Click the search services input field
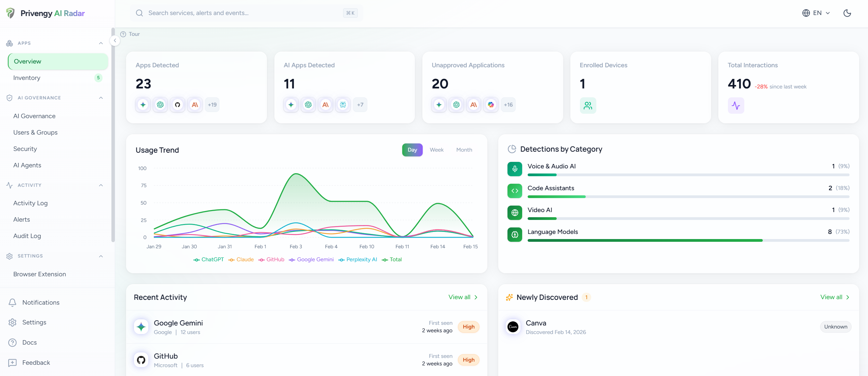The image size is (868, 376). tap(239, 13)
